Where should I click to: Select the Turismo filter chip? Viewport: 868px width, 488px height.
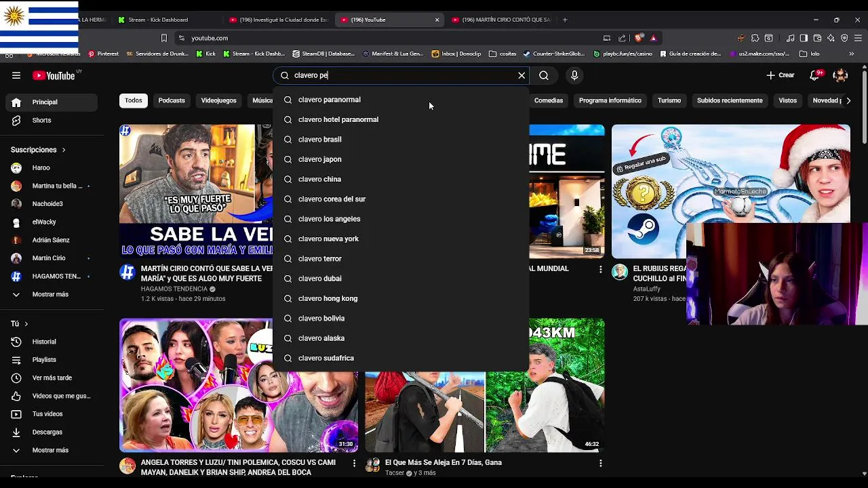pyautogui.click(x=669, y=100)
